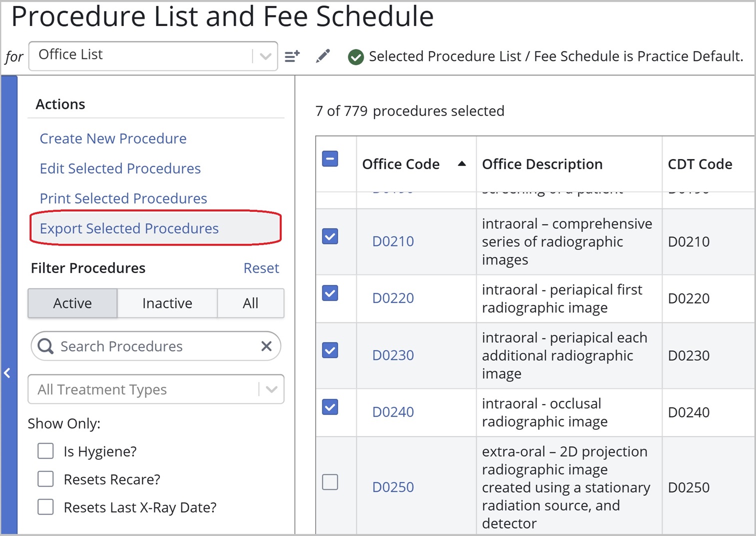Select the D0250 procedure checkbox

330,482
